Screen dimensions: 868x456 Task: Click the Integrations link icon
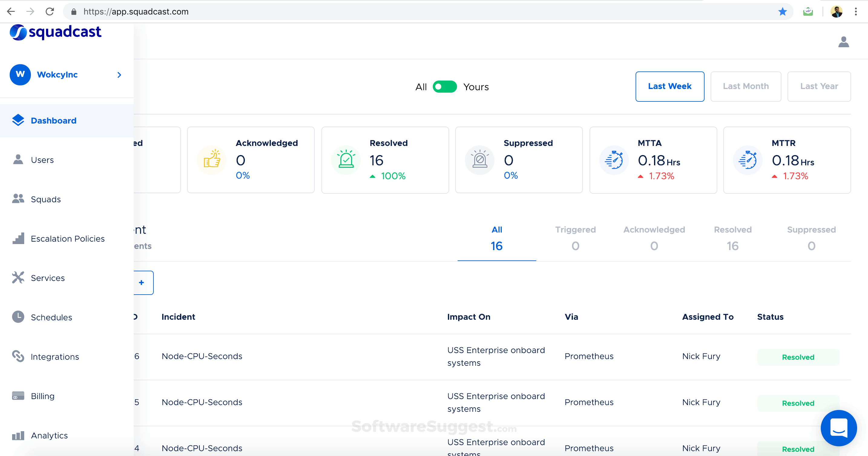[18, 356]
